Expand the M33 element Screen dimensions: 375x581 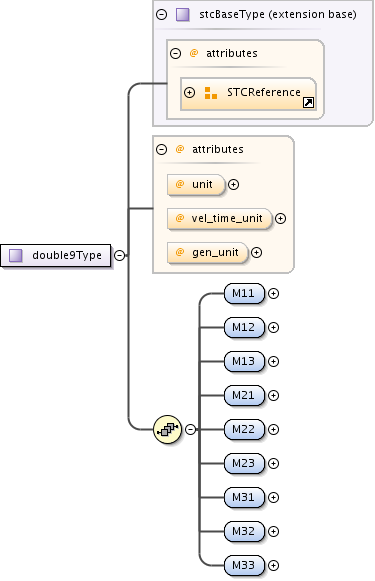pos(273,565)
